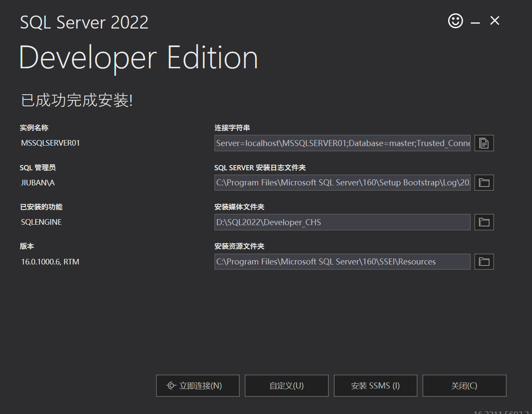This screenshot has width=532, height=414.
Task: Click the SQL administrator value JIUBAN\A
Action: pyautogui.click(x=38, y=183)
